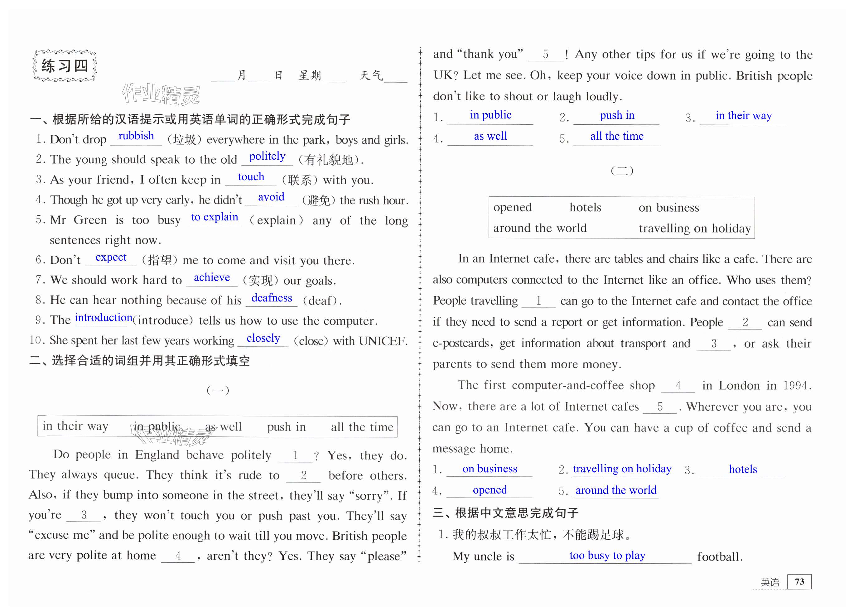Click 'in their way' in the word box
The height and width of the screenshot is (616, 854).
pos(75,426)
